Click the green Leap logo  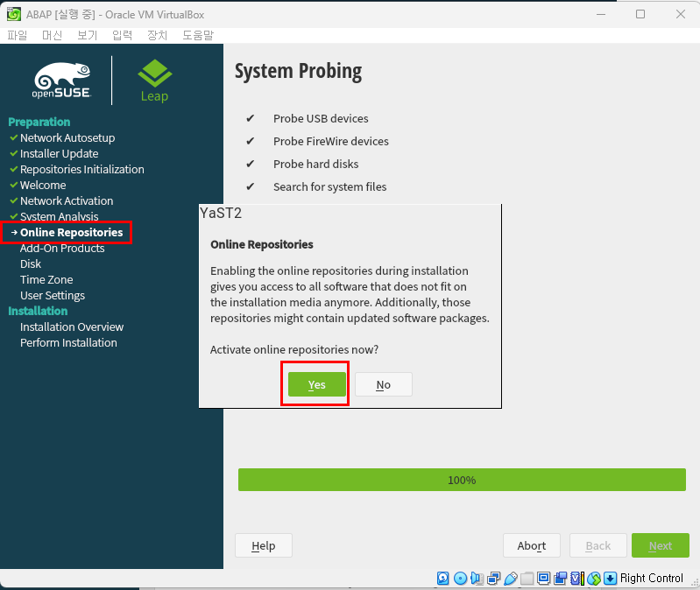(154, 81)
